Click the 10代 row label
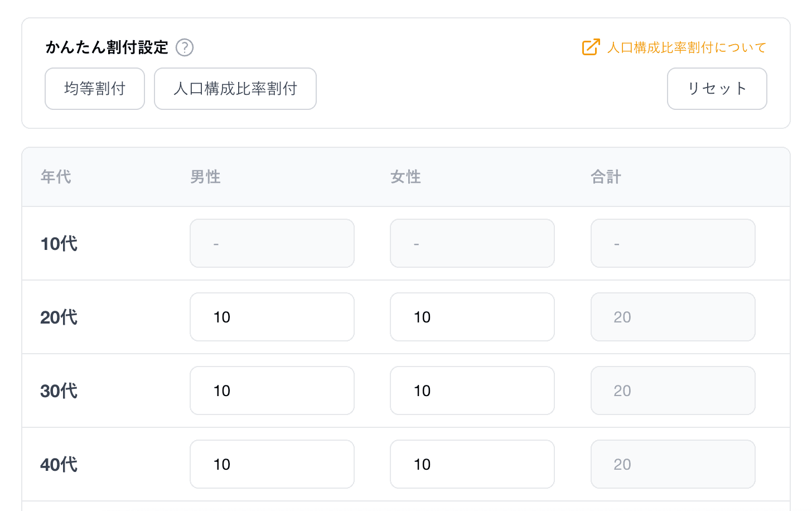This screenshot has width=812, height=511. 58,243
